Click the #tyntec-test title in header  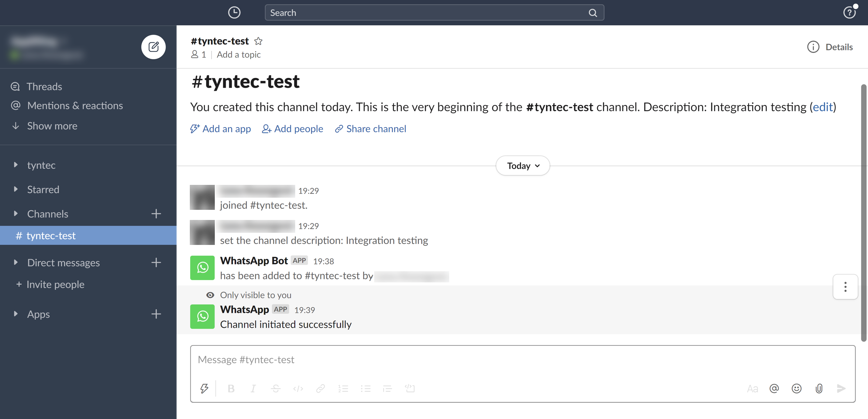pyautogui.click(x=220, y=41)
